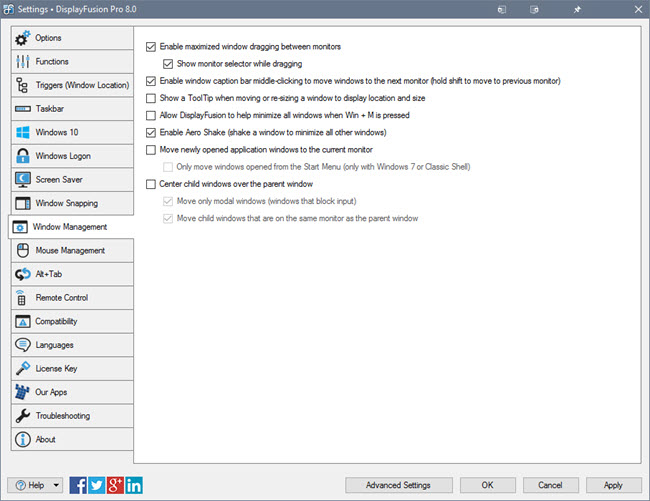This screenshot has width=650, height=501.
Task: Click the Mouse Management mouse icon
Action: point(23,250)
